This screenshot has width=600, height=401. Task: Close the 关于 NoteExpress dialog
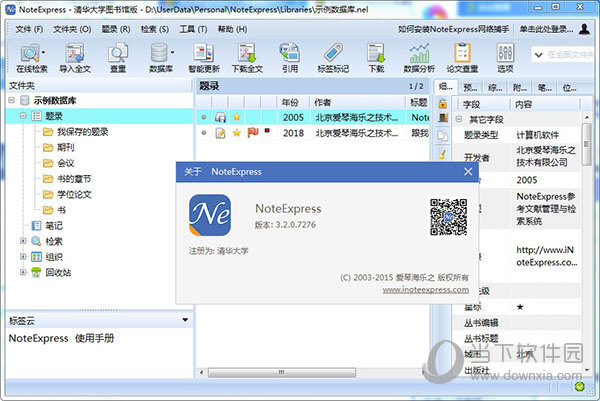point(468,172)
